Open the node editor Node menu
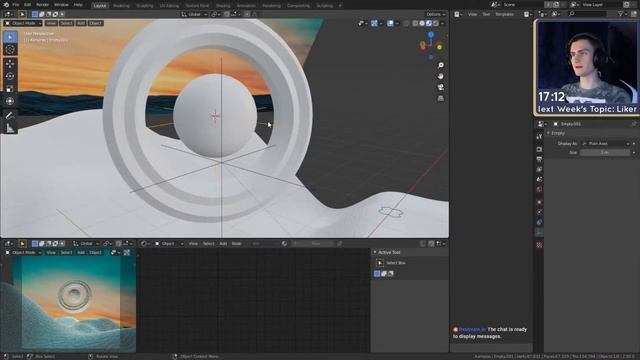 click(237, 244)
